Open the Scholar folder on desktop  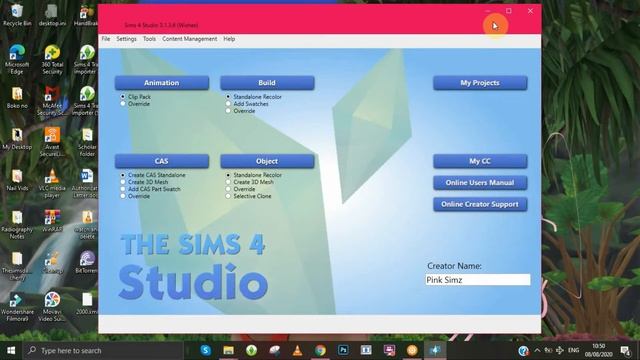pyautogui.click(x=87, y=142)
